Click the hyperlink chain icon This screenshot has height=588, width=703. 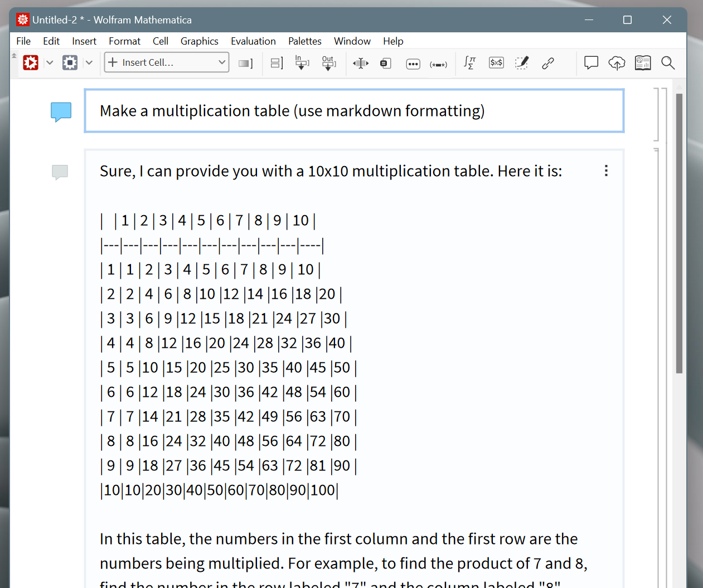click(548, 63)
